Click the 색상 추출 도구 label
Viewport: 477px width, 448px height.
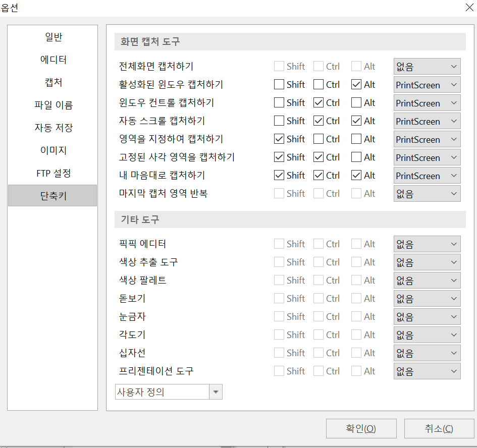[148, 262]
